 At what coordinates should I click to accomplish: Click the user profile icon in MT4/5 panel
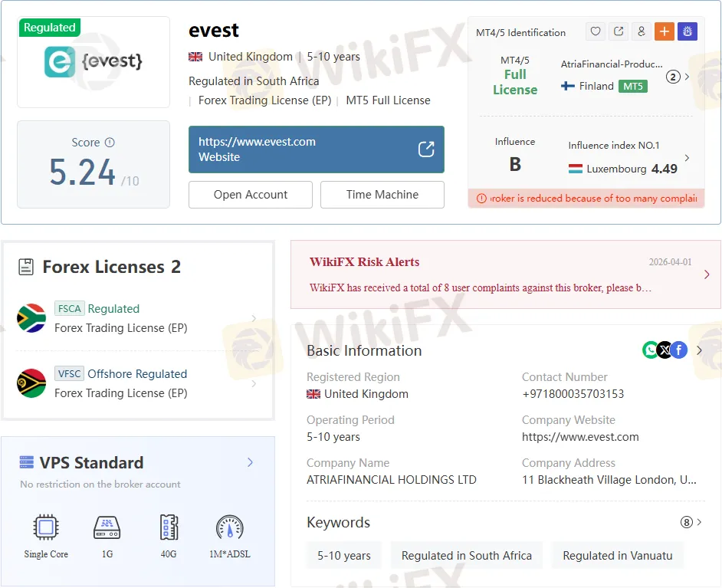(642, 31)
